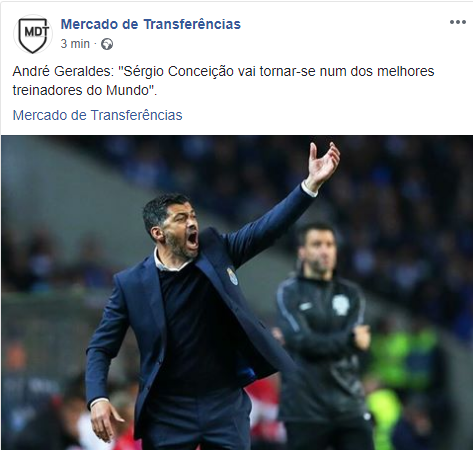Click the coach's raised hand in the photo

point(323,165)
